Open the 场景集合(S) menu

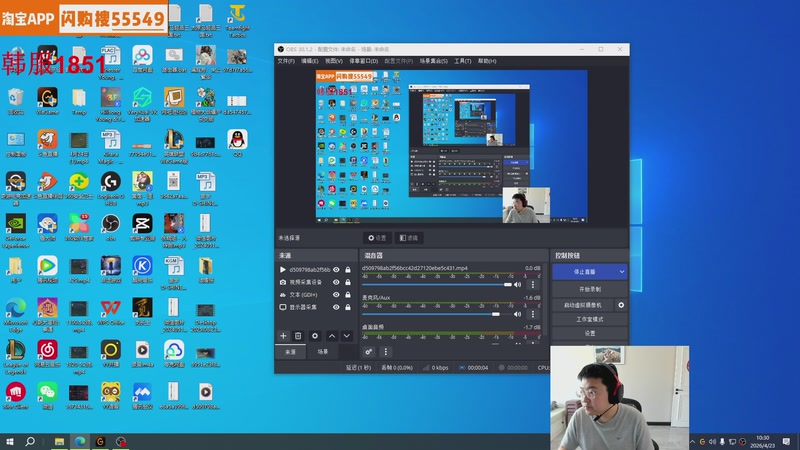pyautogui.click(x=433, y=61)
